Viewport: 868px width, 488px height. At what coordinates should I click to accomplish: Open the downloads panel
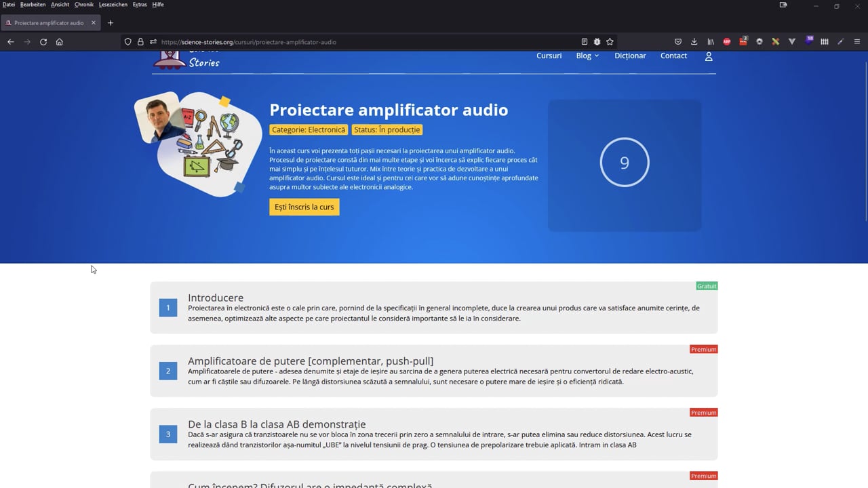click(694, 42)
